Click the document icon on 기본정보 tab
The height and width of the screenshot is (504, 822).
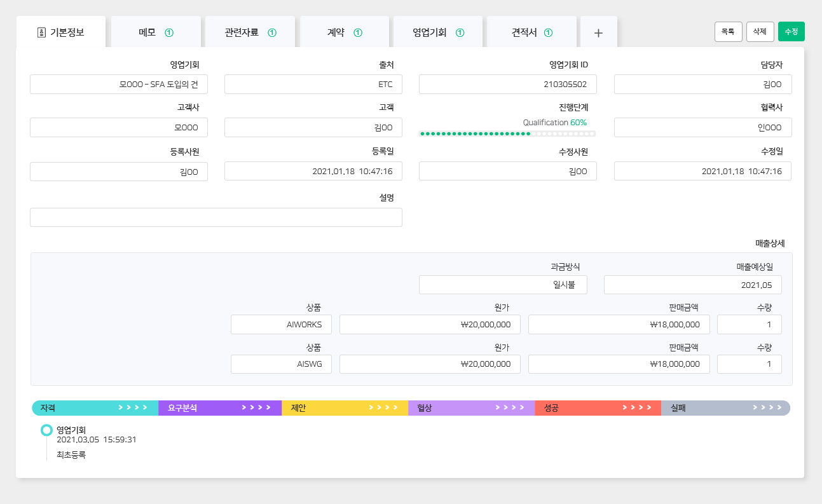tap(41, 32)
